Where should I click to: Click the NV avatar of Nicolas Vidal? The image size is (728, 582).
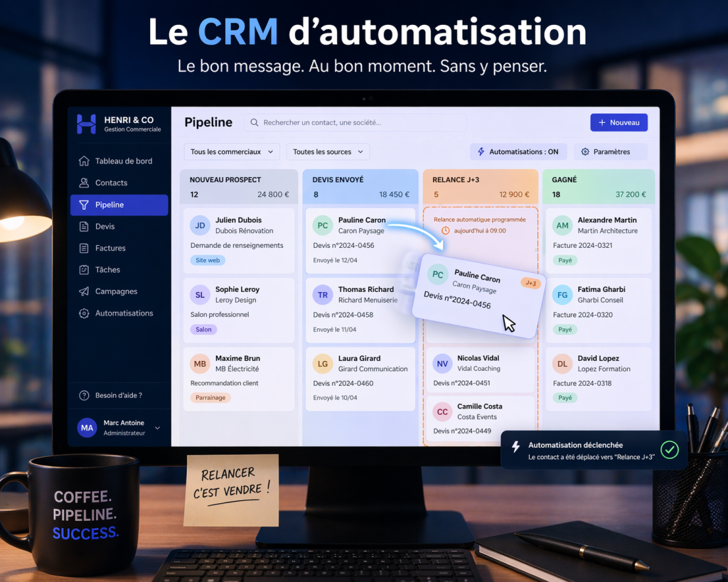pyautogui.click(x=442, y=363)
